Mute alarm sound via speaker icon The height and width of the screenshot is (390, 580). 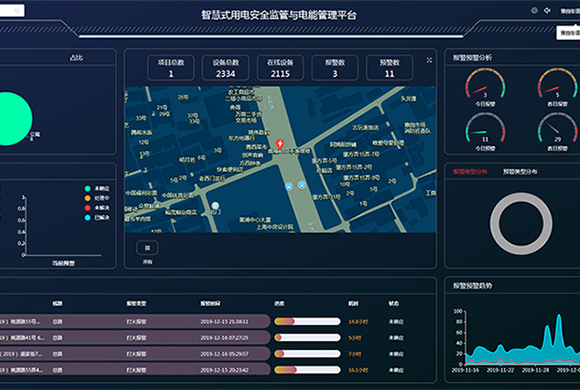coord(547,11)
